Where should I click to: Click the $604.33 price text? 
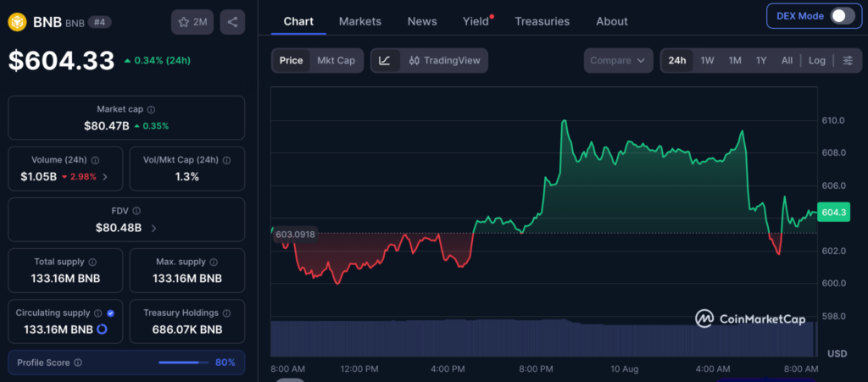tap(61, 60)
